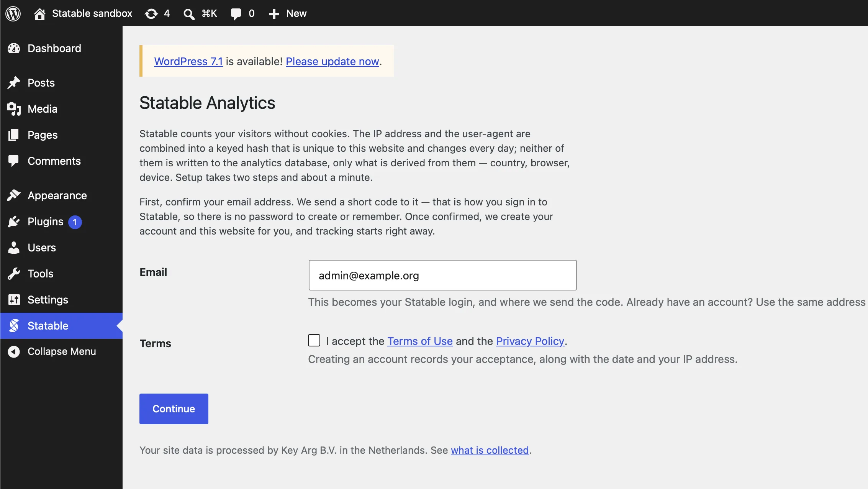Open the Pages menu item
Screen dimensions: 868x489
pyautogui.click(x=43, y=135)
